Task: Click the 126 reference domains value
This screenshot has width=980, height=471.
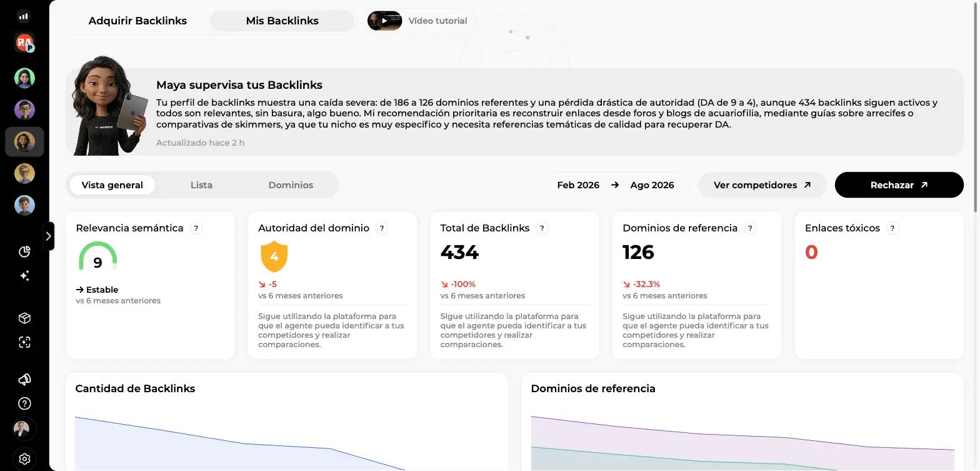Action: click(x=638, y=252)
